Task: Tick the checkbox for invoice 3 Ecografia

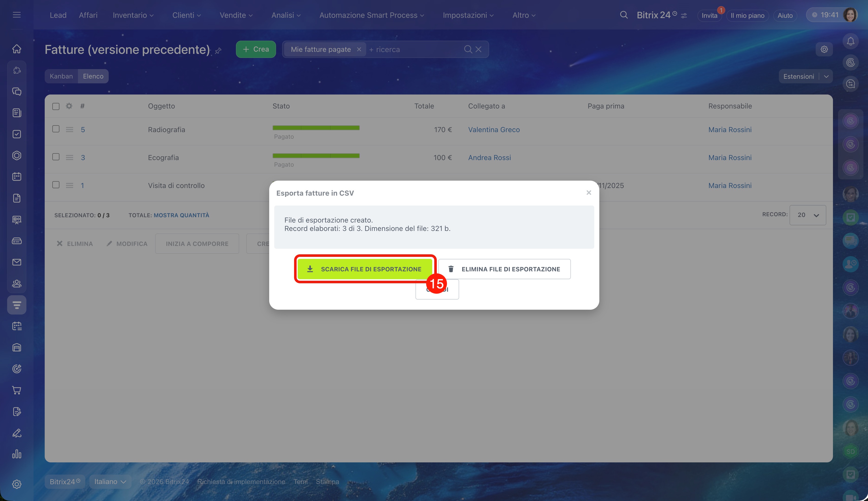Action: (x=56, y=157)
